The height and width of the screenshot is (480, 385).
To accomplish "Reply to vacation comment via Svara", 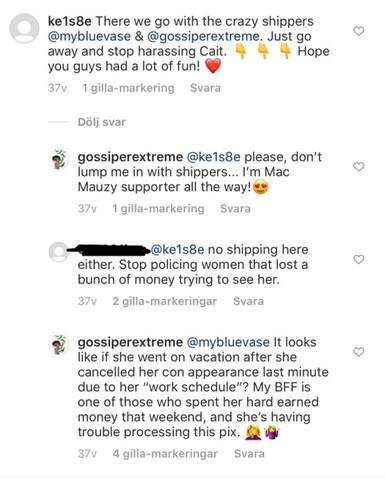I will pyautogui.click(x=249, y=454).
